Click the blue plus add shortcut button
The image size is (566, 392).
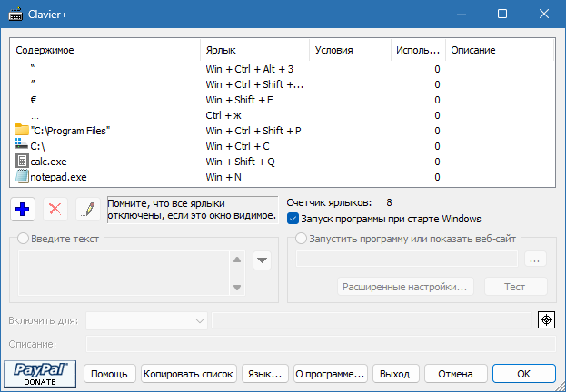click(23, 209)
